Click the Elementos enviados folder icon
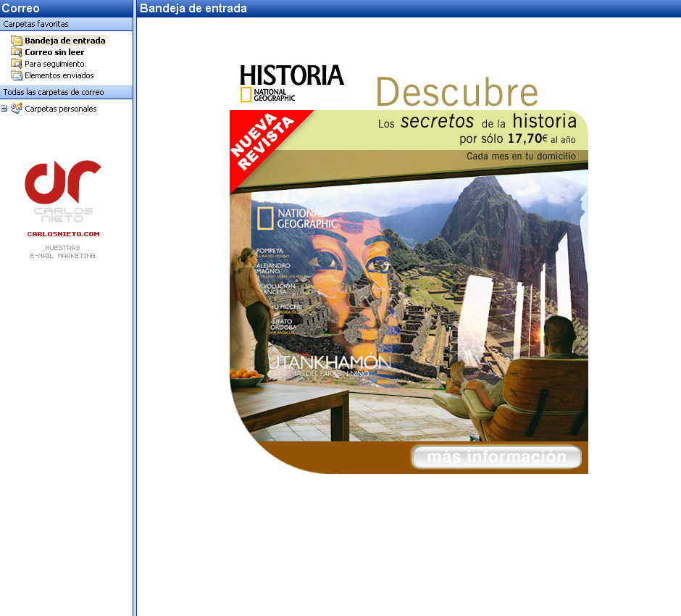Viewport: 681px width, 616px height. point(17,75)
